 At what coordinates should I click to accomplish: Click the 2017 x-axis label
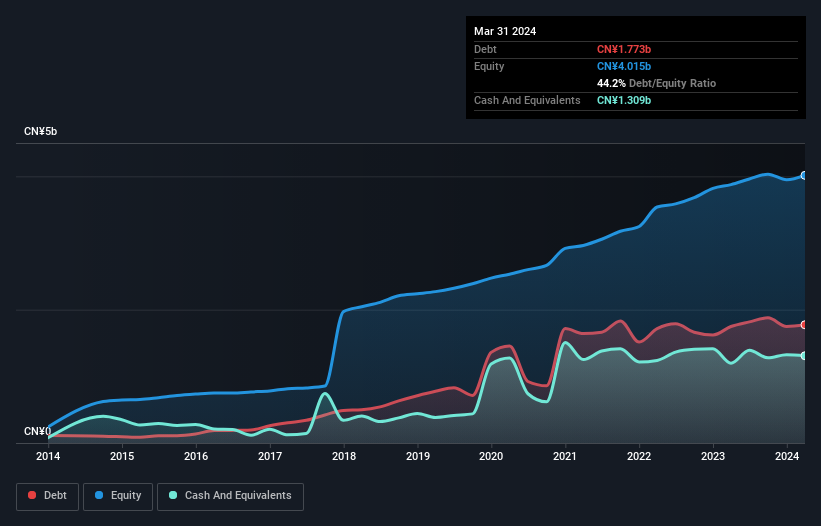pyautogui.click(x=270, y=456)
